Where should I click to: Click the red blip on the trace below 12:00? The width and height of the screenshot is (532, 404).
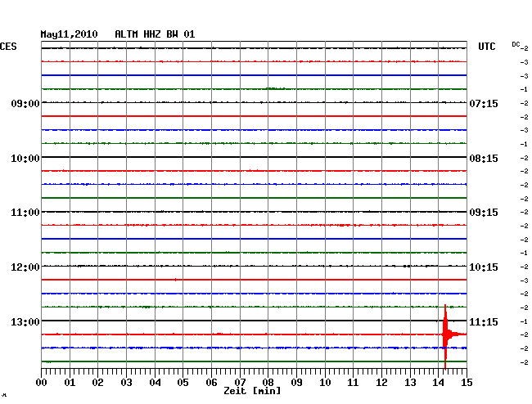point(175,280)
